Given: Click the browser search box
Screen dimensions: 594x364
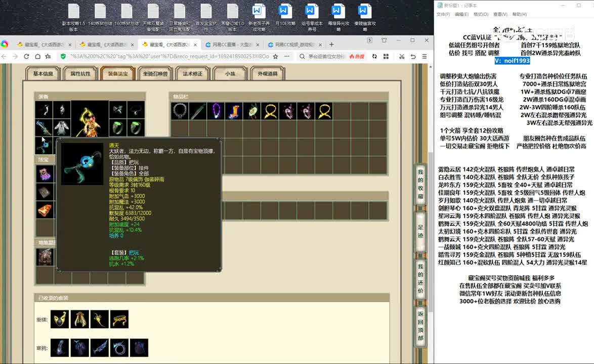Looking at the screenshot, I should pyautogui.click(x=326, y=57).
